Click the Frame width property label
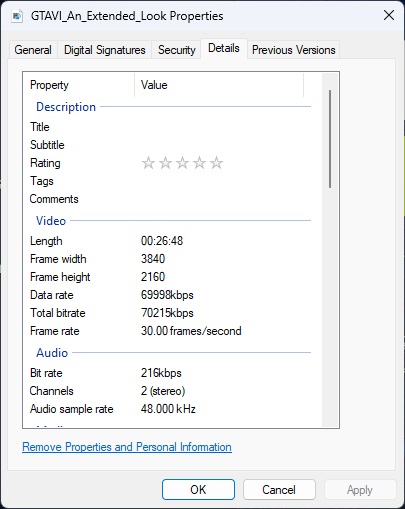The width and height of the screenshot is (405, 509). point(58,259)
